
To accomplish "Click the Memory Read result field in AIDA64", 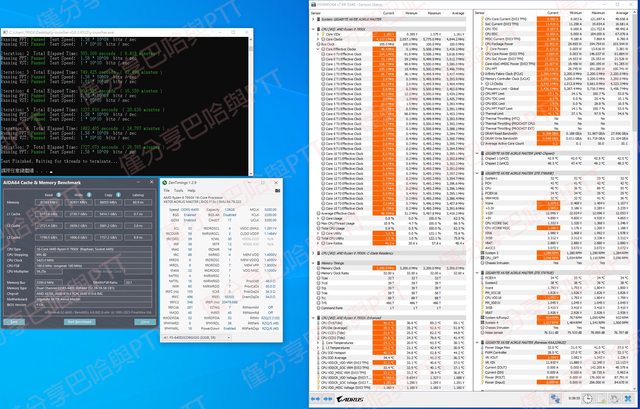I will click(47, 204).
